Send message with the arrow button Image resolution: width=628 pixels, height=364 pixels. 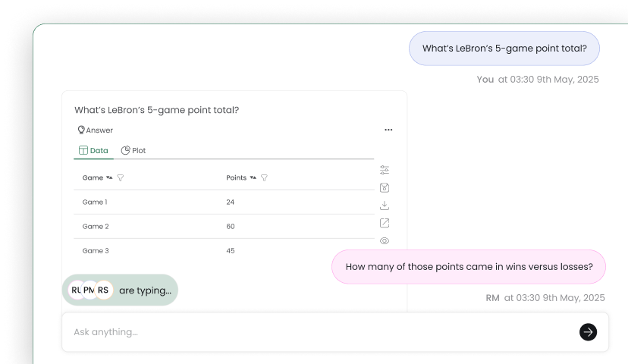[588, 332]
